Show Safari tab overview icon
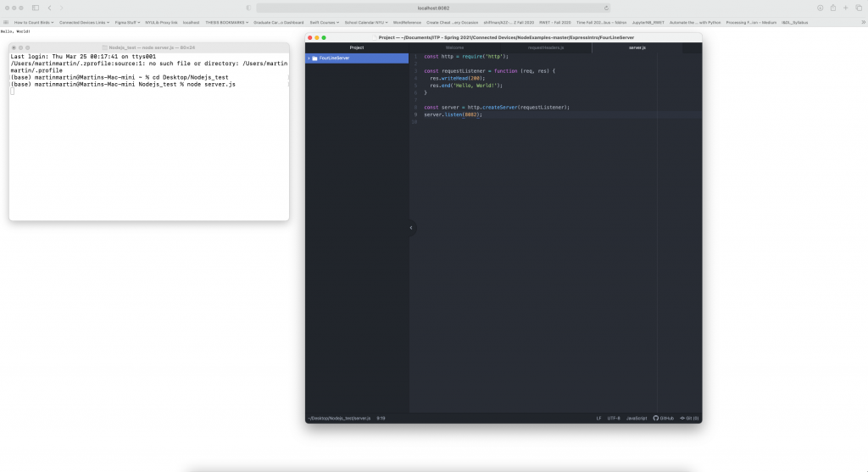The image size is (868, 472). point(858,8)
